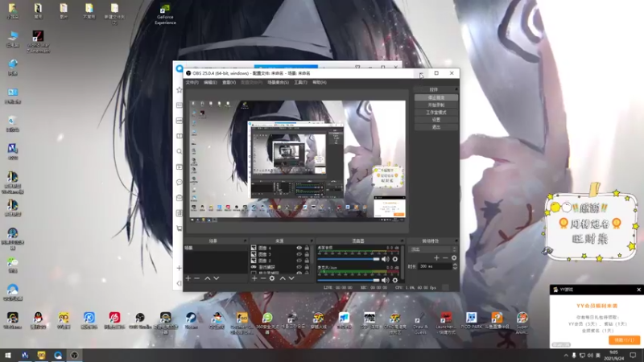644x362 pixels.
Task: Move scene up in Scenes panel
Action: [208, 278]
